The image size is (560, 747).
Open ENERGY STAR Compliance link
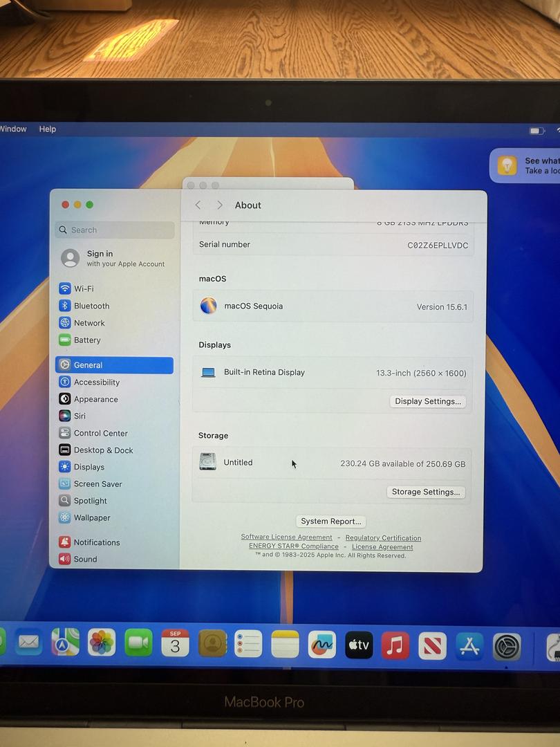[294, 546]
